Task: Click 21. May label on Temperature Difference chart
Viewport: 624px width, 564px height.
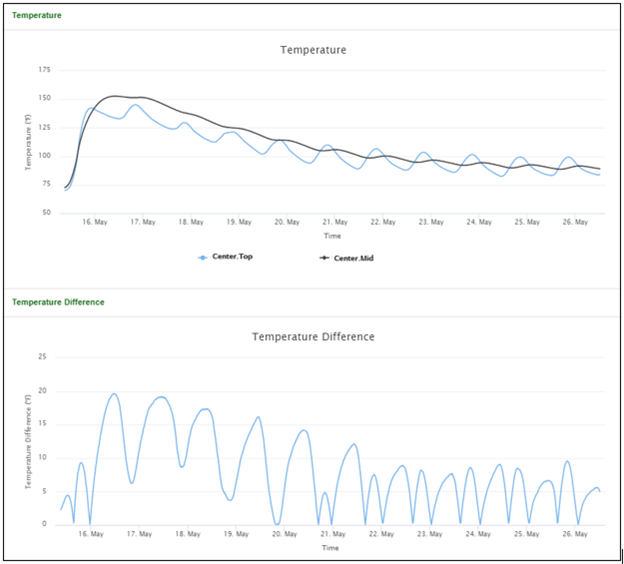Action: (333, 534)
